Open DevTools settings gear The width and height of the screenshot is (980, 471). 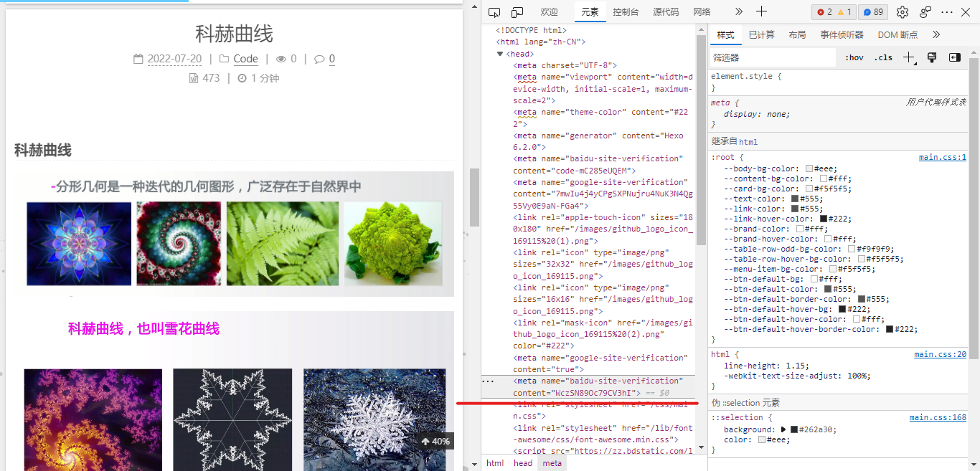point(903,12)
